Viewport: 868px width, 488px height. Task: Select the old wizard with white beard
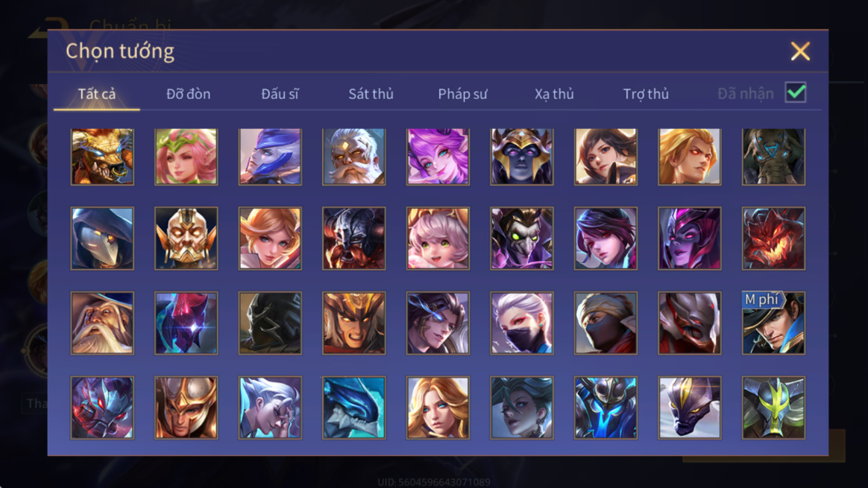point(102,323)
